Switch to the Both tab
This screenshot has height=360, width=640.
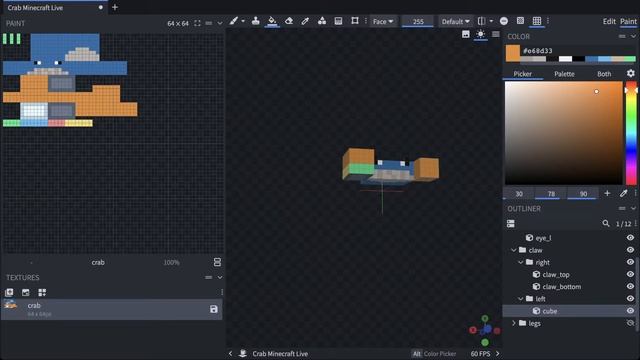point(604,74)
